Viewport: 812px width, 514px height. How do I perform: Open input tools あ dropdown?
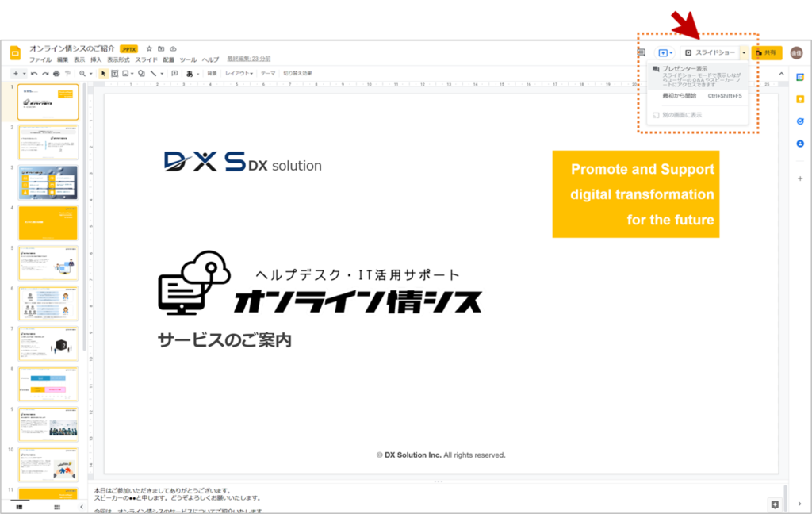[193, 74]
